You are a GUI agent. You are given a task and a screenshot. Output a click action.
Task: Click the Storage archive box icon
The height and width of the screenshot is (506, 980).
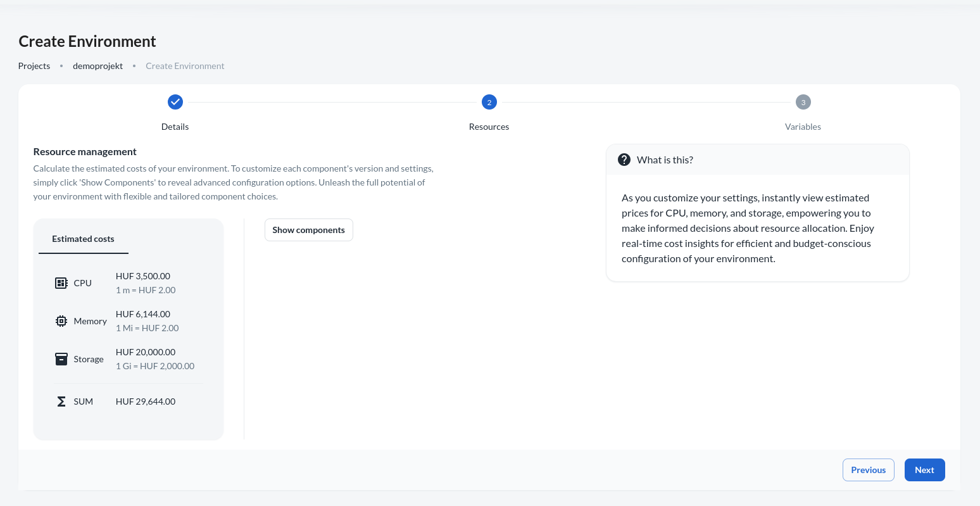[61, 359]
